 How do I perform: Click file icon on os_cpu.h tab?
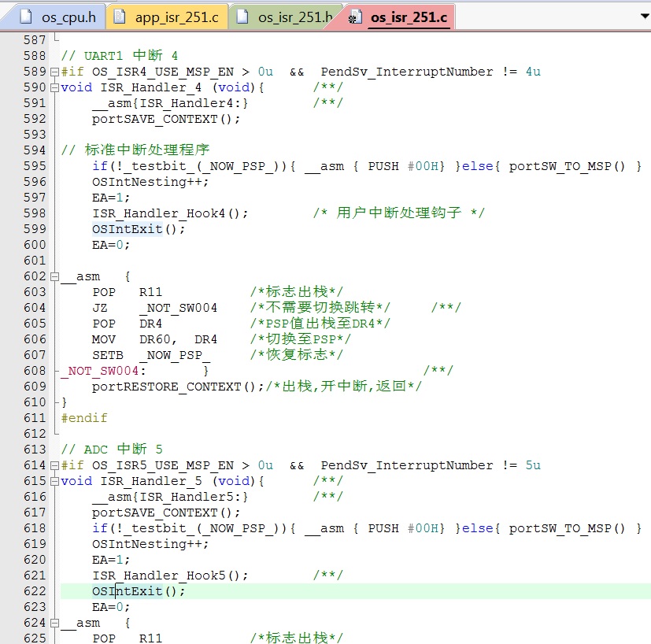[26, 17]
